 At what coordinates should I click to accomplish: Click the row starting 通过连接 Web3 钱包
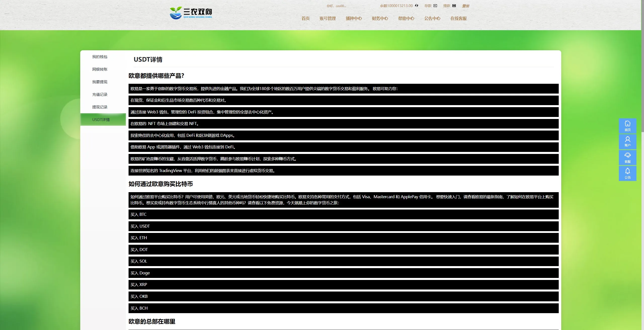343,112
